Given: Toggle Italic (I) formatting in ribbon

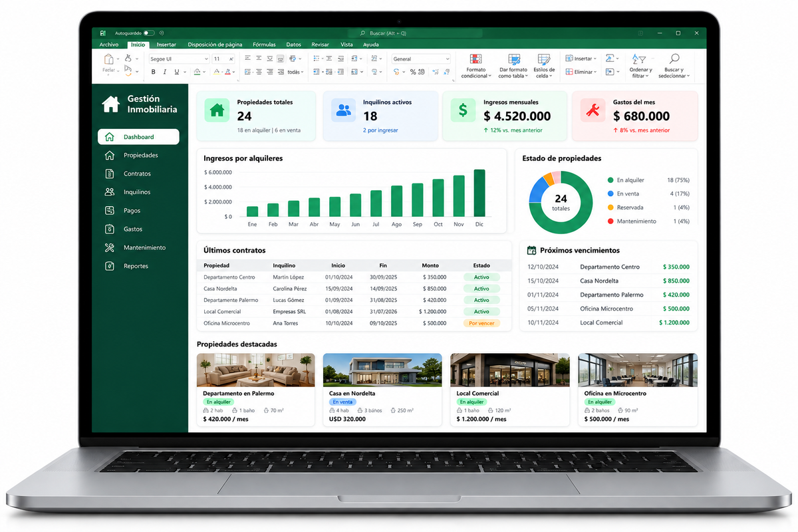Looking at the screenshot, I should pos(164,72).
